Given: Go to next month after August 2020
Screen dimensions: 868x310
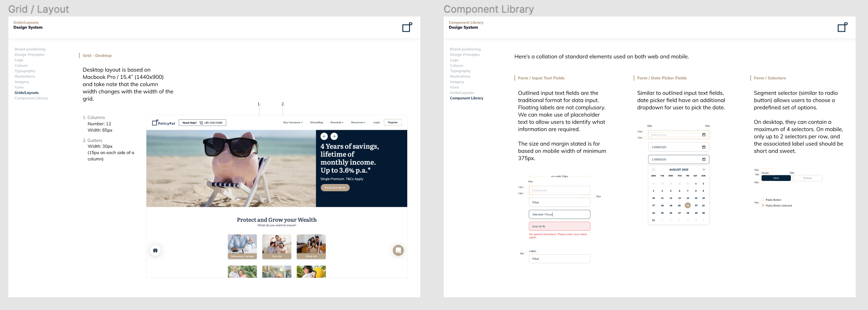Looking at the screenshot, I should [704, 170].
